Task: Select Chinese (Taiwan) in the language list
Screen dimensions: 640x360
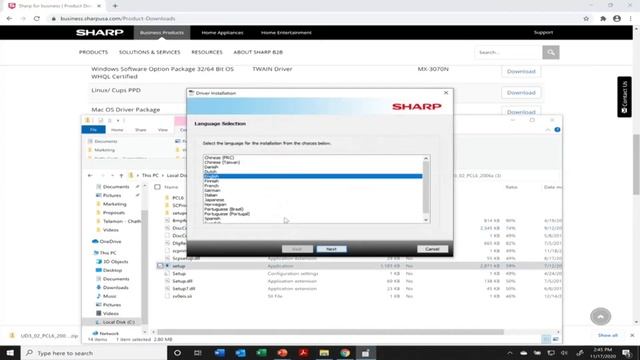Action: (222, 162)
